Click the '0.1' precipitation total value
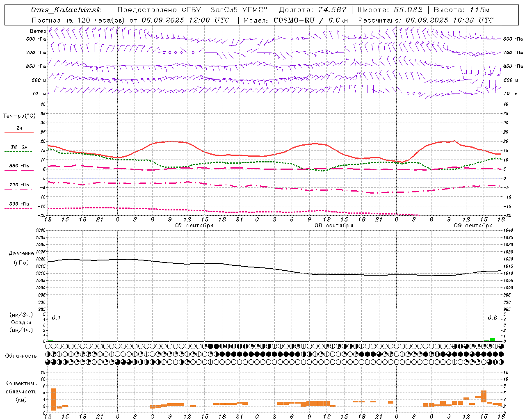The image size is (525, 420). pyautogui.click(x=56, y=318)
